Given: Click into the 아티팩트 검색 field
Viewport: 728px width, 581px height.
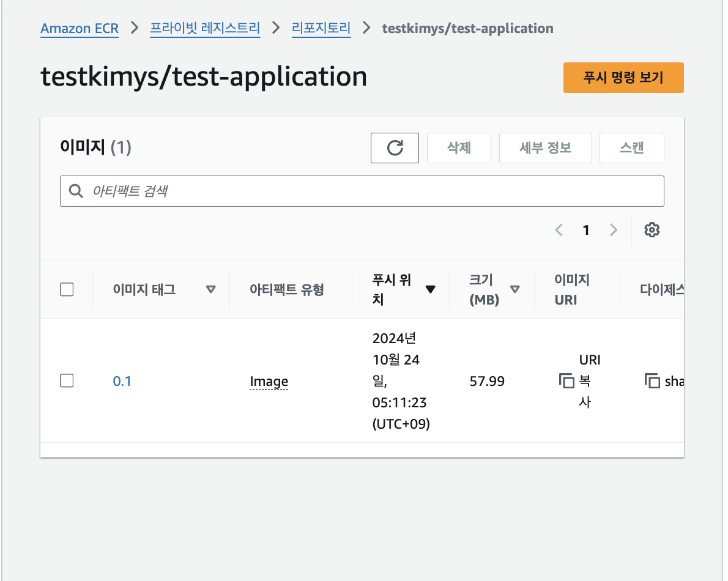Looking at the screenshot, I should [x=362, y=191].
